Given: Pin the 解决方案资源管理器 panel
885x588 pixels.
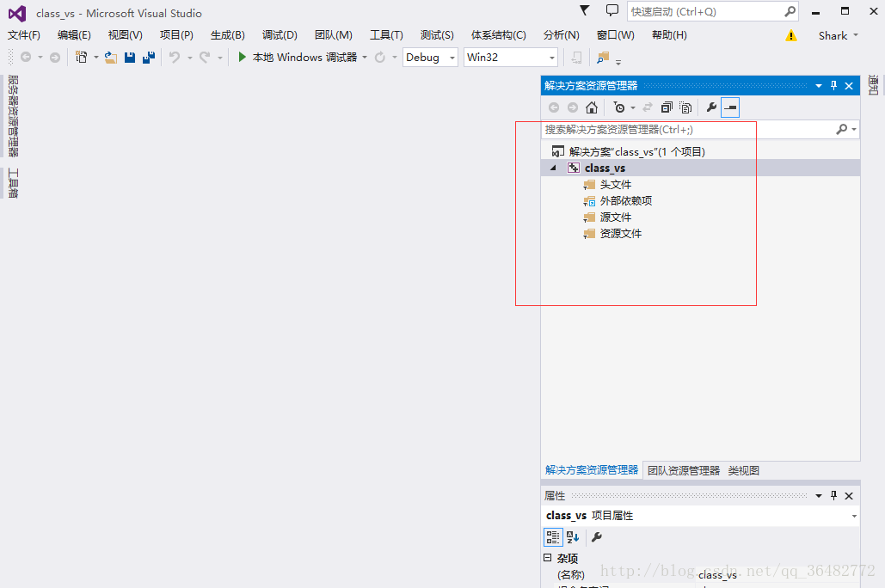Looking at the screenshot, I should pyautogui.click(x=833, y=85).
